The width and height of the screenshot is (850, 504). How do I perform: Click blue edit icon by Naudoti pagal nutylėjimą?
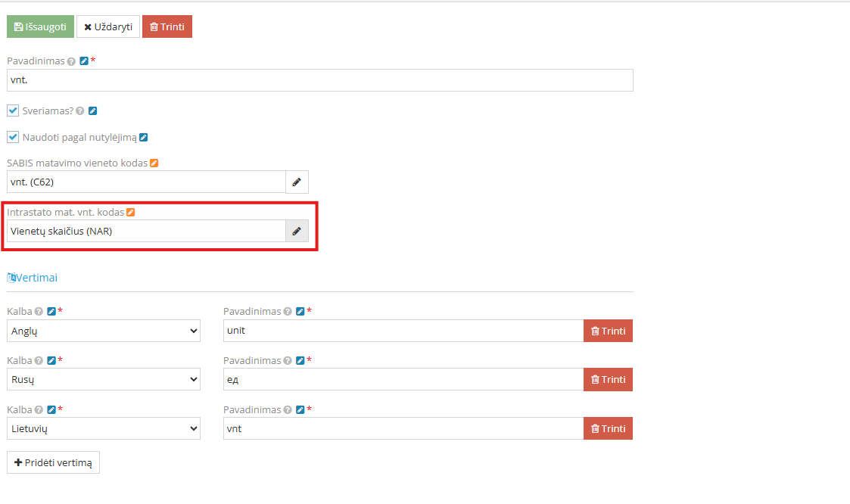[x=144, y=137]
